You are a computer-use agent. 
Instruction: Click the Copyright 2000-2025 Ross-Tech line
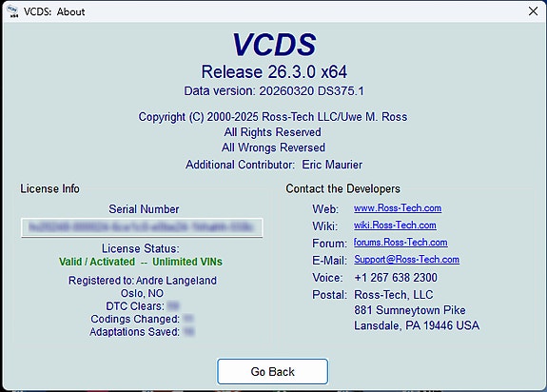pos(273,117)
